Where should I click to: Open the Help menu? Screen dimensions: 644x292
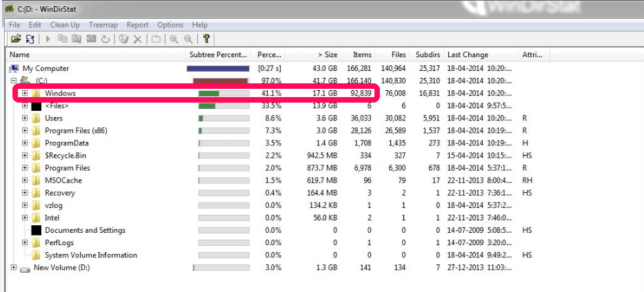tap(199, 25)
